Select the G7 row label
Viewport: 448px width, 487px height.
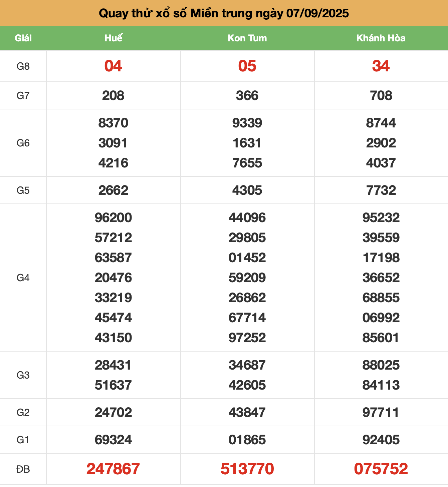[23, 96]
